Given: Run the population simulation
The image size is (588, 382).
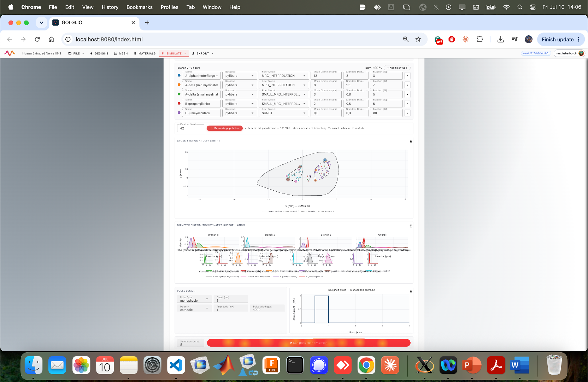Looking at the screenshot, I should click(308, 343).
